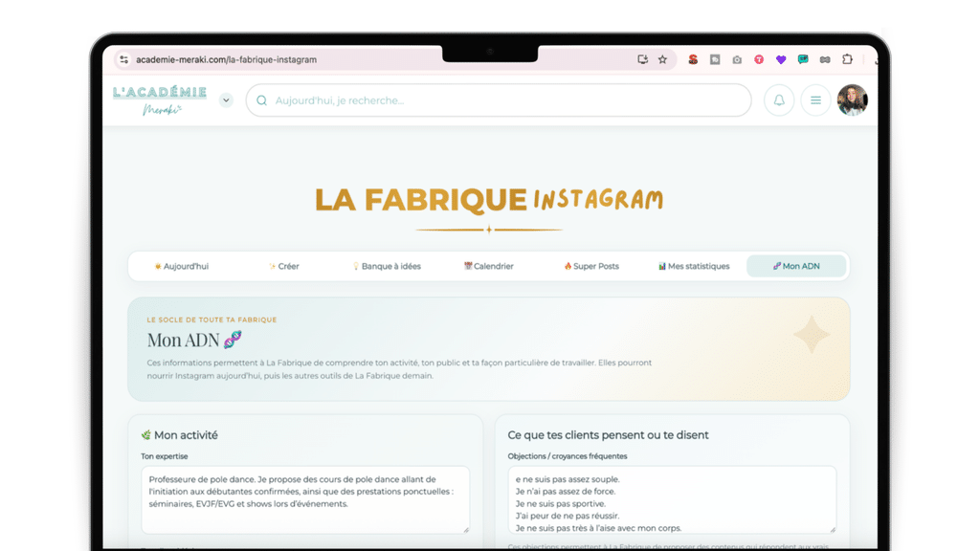The image size is (980, 551).
Task: Open the user profile avatar
Action: pyautogui.click(x=853, y=99)
